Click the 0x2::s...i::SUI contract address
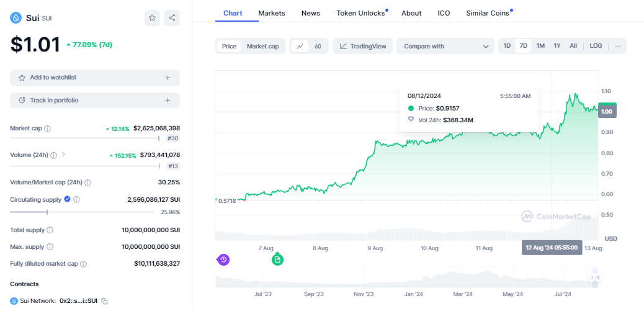Viewport: 644px width, 311px height. click(x=78, y=300)
